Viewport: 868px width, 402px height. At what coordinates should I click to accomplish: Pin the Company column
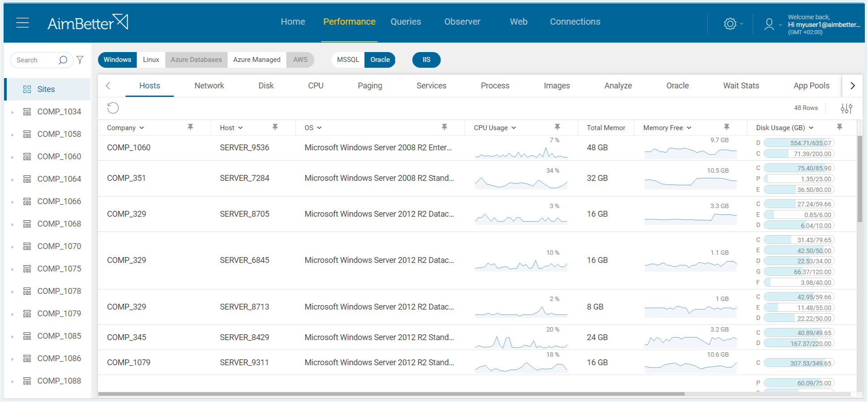click(190, 127)
